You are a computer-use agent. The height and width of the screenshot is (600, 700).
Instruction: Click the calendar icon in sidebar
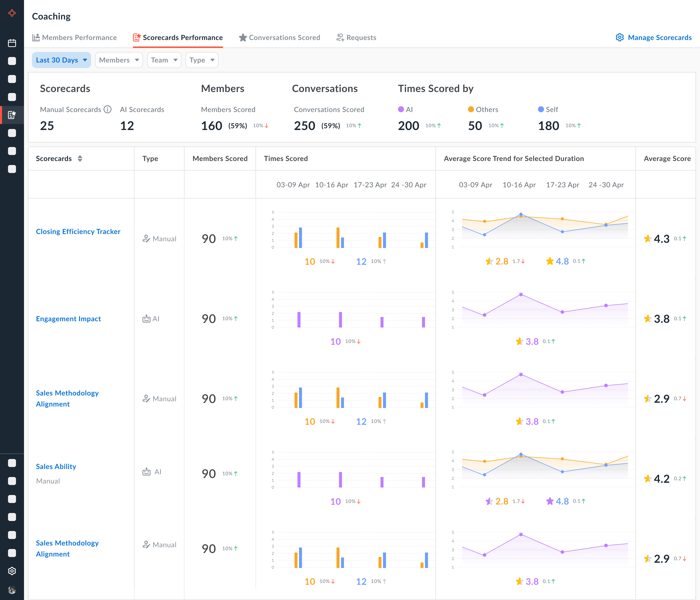click(12, 43)
